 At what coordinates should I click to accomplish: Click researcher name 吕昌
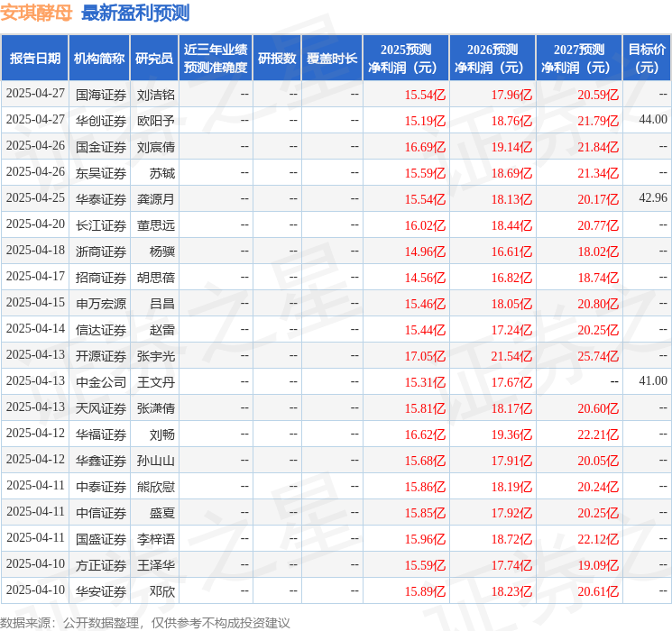click(x=162, y=304)
